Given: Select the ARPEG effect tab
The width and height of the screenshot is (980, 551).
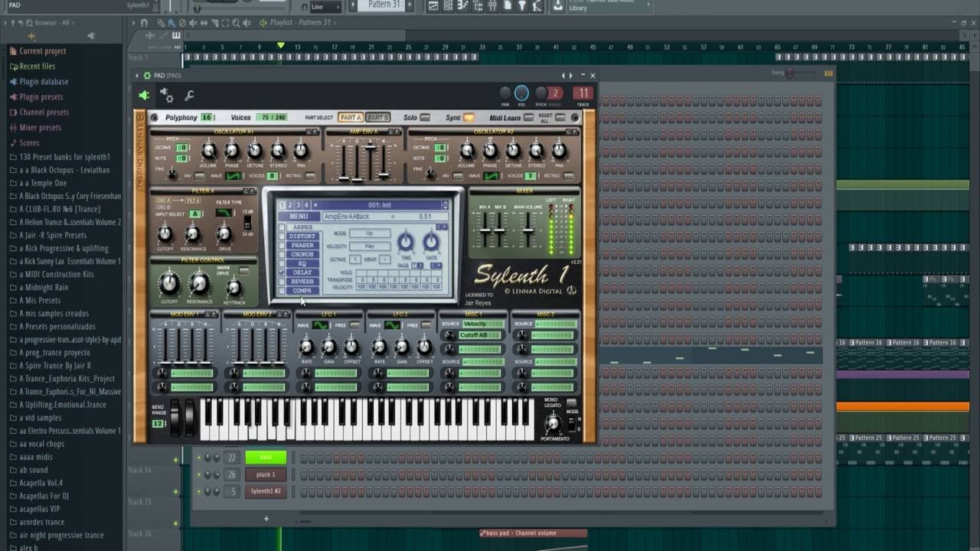Looking at the screenshot, I should pos(302,227).
